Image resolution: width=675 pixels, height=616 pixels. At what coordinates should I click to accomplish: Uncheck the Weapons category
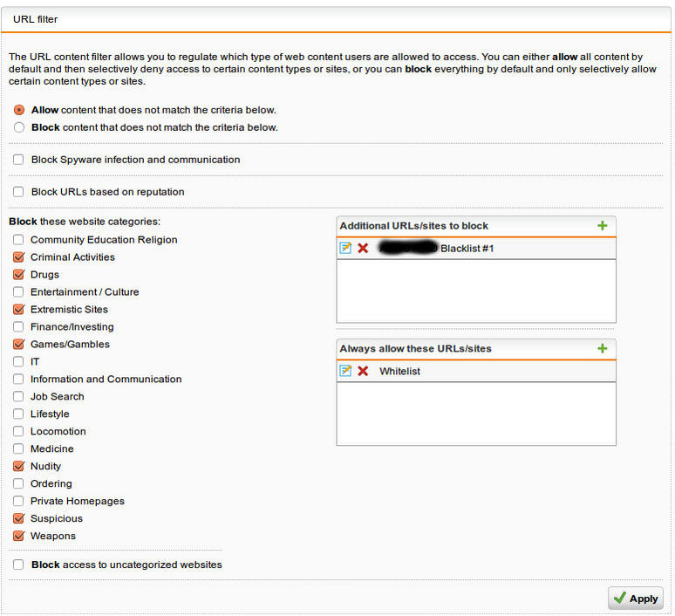[x=18, y=536]
